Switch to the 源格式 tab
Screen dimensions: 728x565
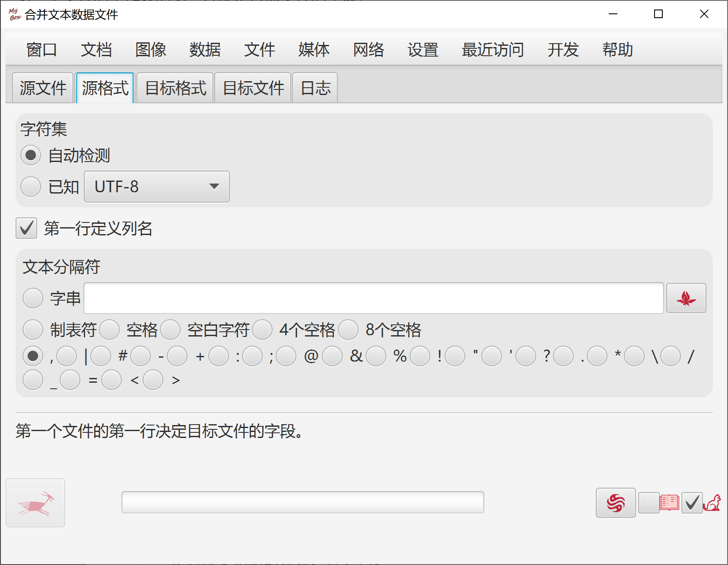105,88
